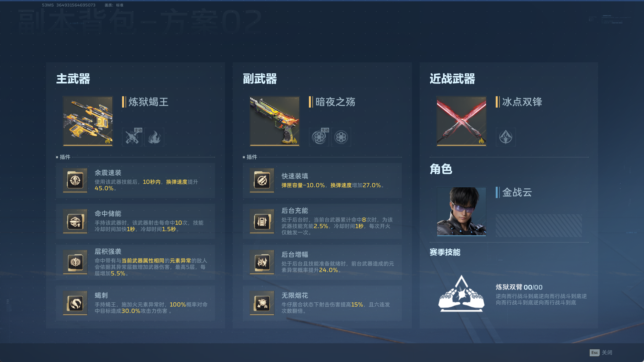Click the 快速装填 plugin icon

[x=262, y=180]
